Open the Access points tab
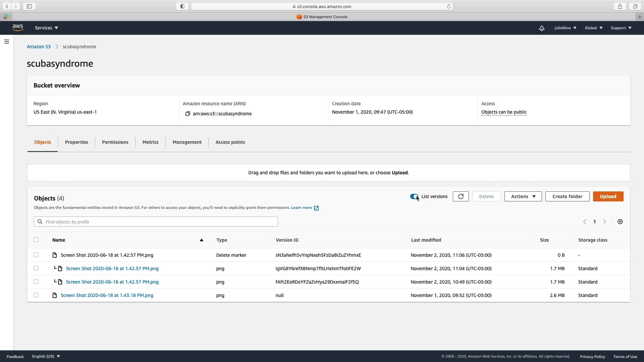The image size is (644, 362). (230, 142)
